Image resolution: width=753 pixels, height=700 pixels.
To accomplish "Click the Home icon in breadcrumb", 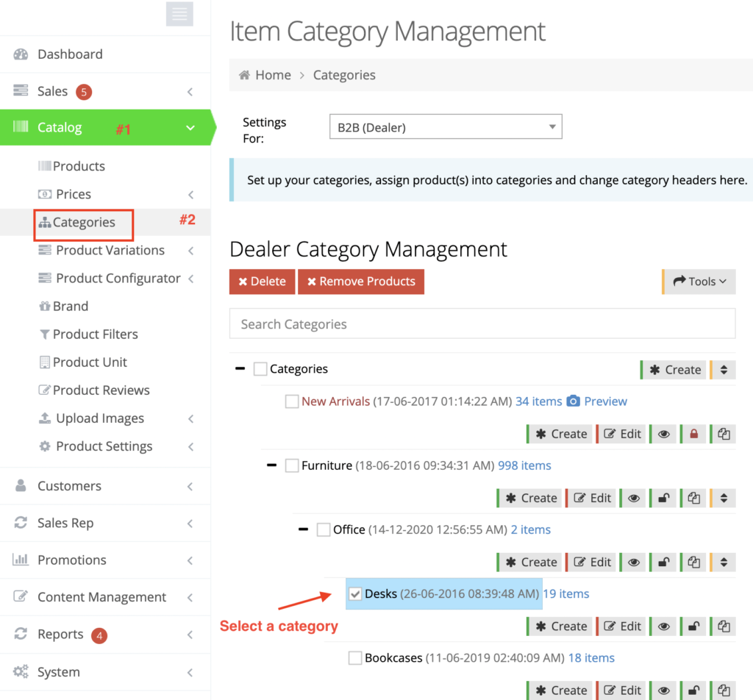I will point(244,75).
